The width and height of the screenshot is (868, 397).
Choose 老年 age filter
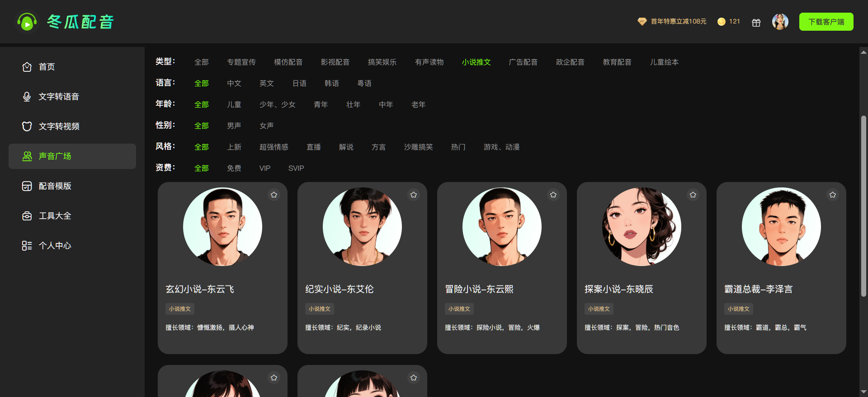pyautogui.click(x=419, y=104)
